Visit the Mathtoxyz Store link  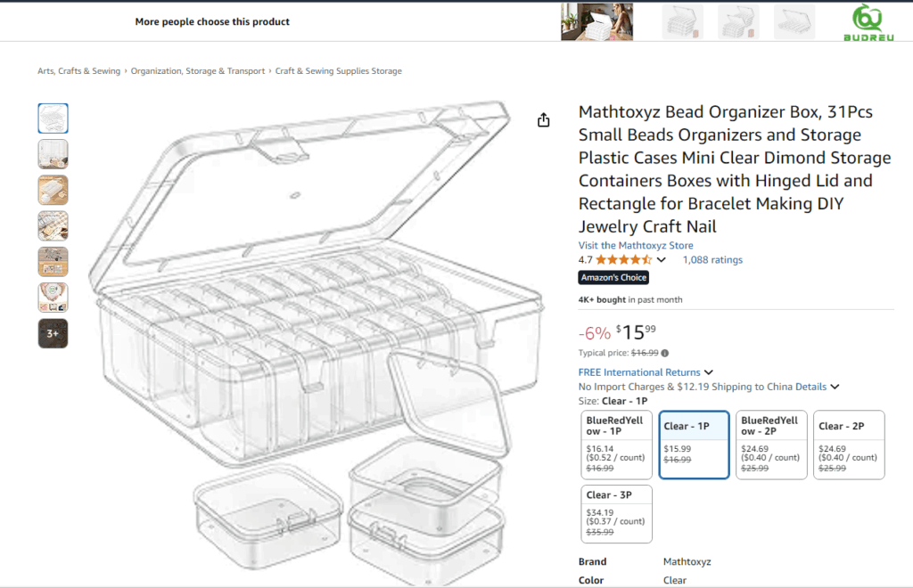pos(636,246)
